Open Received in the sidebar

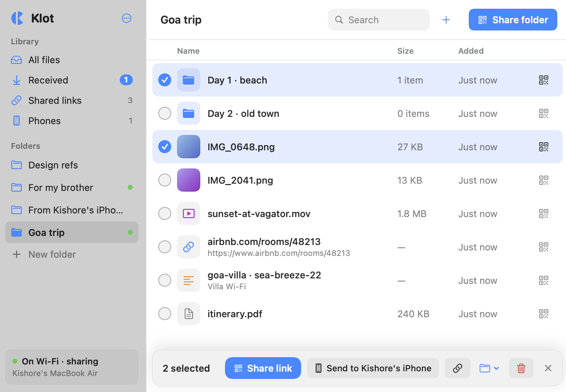(x=72, y=80)
